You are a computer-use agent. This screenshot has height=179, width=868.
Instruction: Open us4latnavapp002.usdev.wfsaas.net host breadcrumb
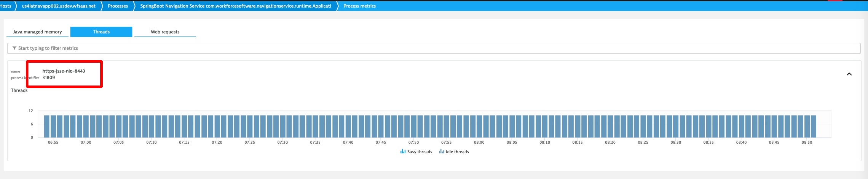coord(59,6)
